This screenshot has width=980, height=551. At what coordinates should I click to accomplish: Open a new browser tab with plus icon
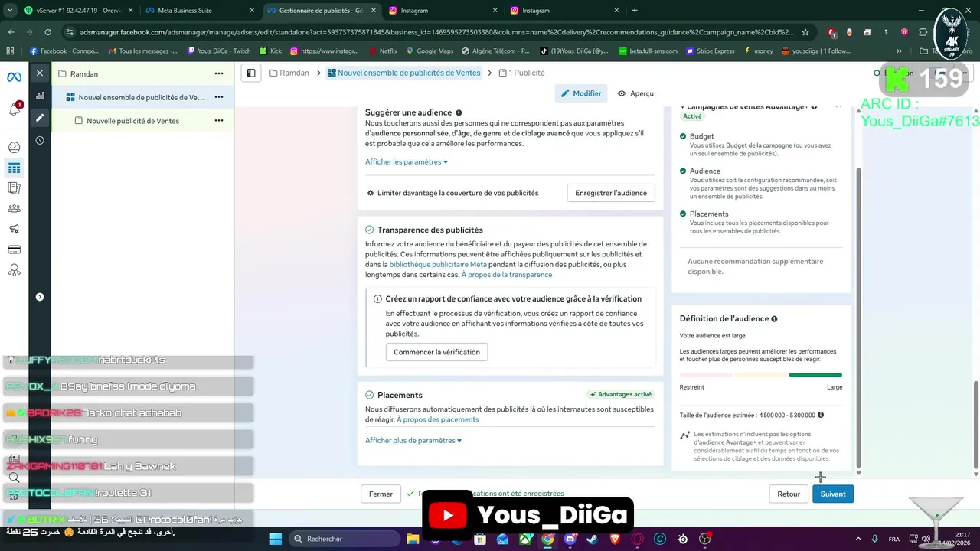(635, 11)
